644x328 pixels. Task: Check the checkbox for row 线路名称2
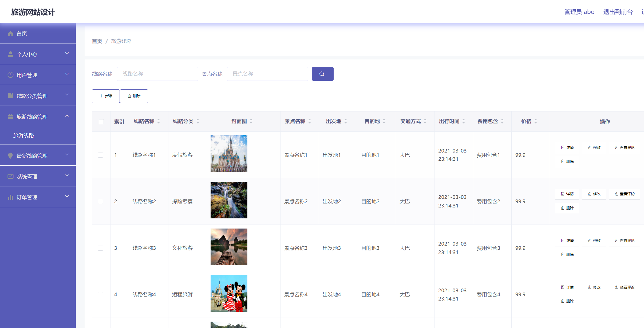click(x=101, y=202)
